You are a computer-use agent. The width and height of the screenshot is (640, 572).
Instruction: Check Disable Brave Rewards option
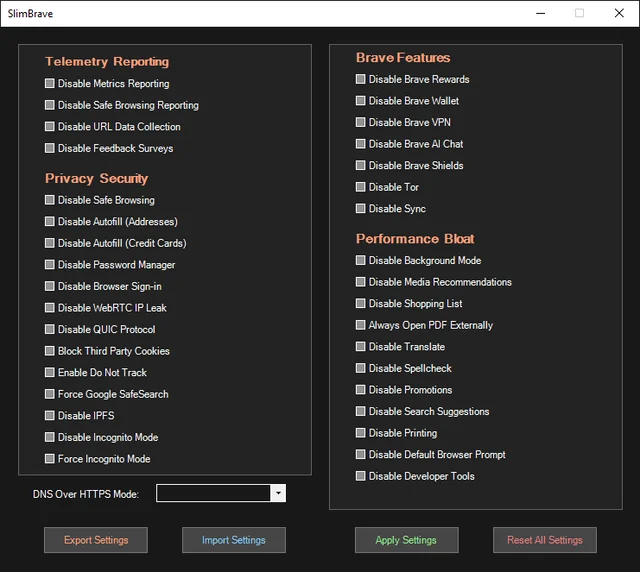click(360, 79)
